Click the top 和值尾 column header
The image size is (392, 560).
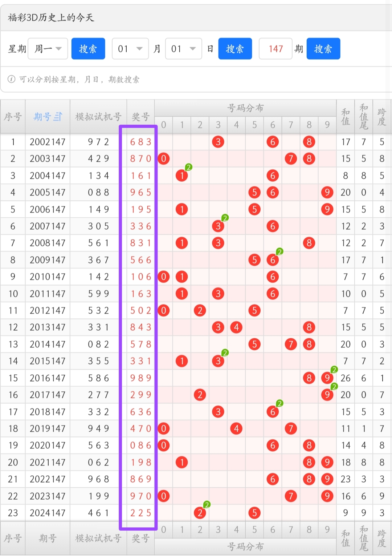coord(364,117)
